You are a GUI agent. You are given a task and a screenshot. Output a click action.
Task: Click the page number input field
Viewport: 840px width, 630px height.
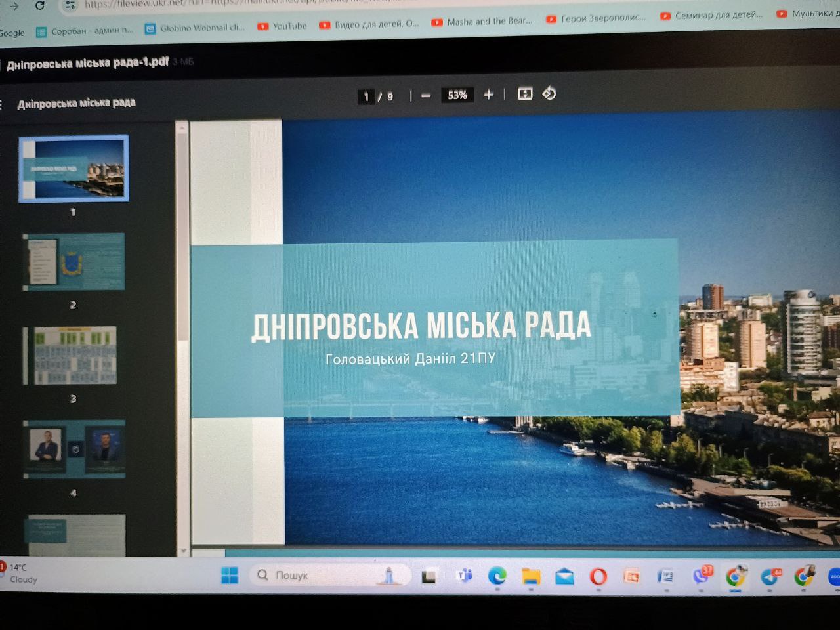tap(366, 96)
